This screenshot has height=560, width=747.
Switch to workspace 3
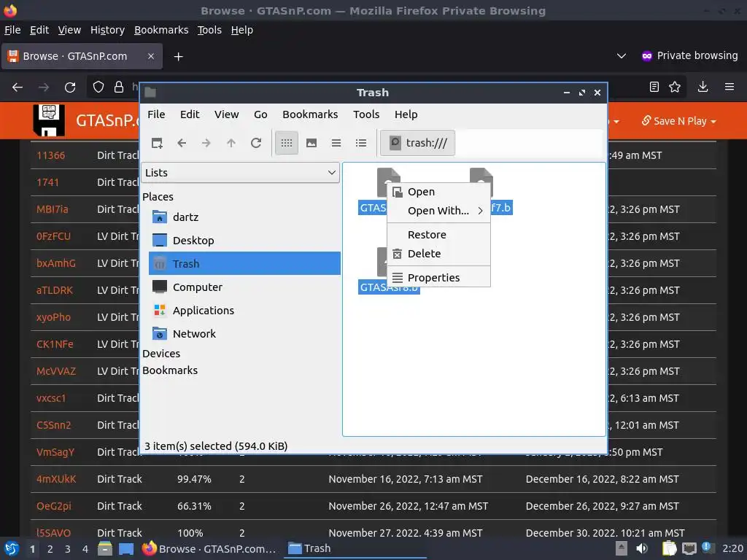pos(68,549)
